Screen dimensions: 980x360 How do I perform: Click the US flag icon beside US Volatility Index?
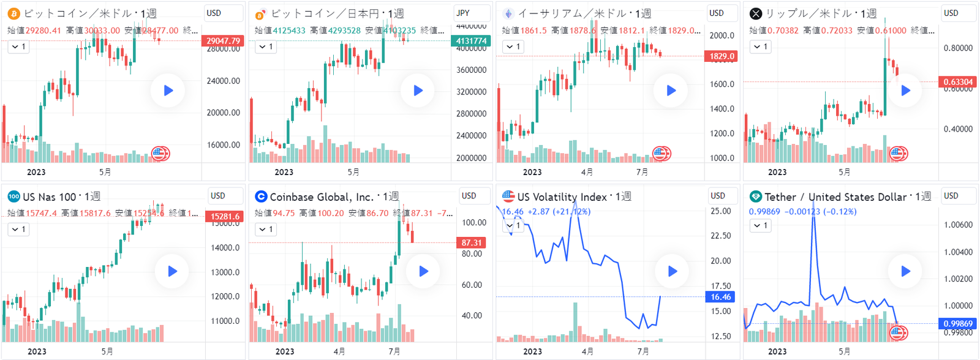click(508, 197)
